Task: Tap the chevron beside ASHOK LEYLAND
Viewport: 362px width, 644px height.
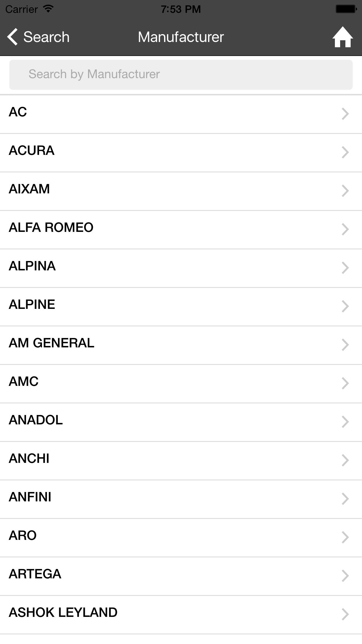Action: [345, 614]
